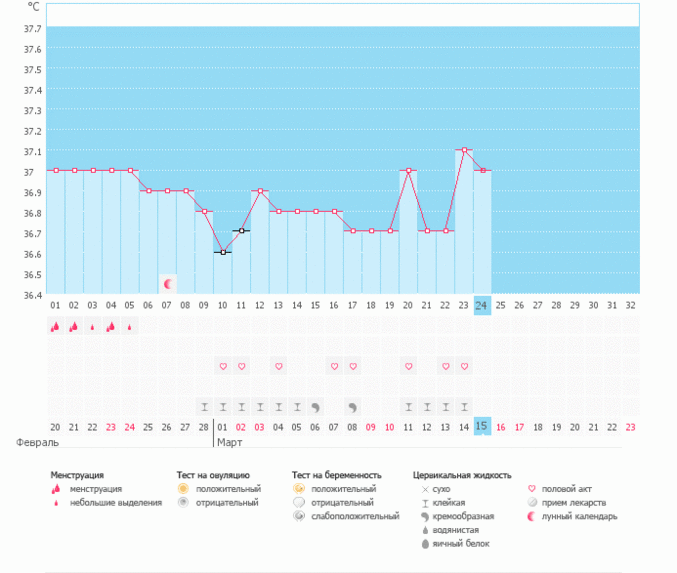Click the moon calendar icon on day 07
Screen dimensions: 677x573
point(167,284)
